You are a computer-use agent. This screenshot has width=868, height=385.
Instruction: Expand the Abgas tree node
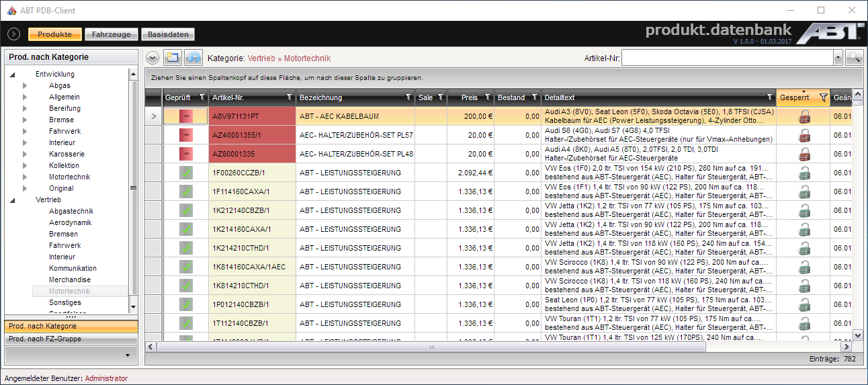pos(25,86)
